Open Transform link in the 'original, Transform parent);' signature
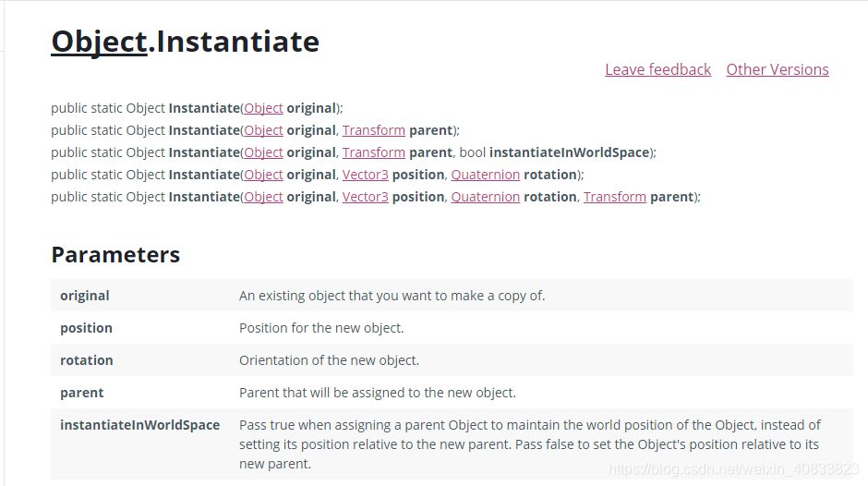 [x=374, y=130]
